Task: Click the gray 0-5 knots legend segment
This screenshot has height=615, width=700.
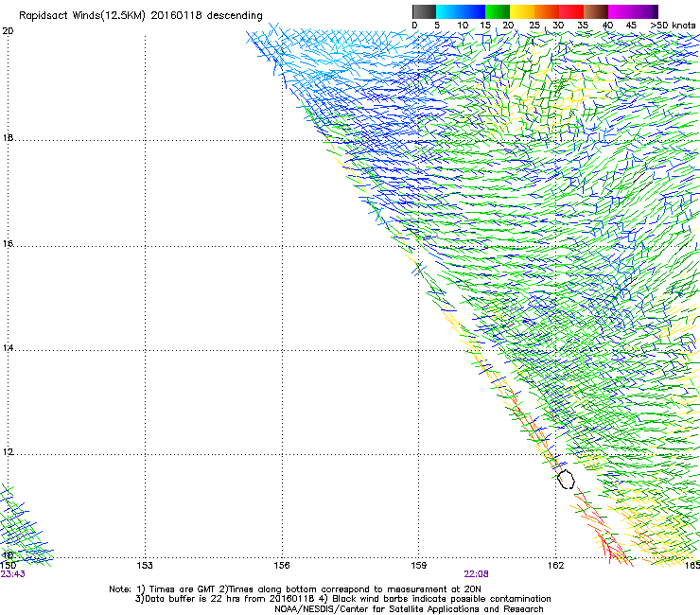Action: pyautogui.click(x=424, y=11)
